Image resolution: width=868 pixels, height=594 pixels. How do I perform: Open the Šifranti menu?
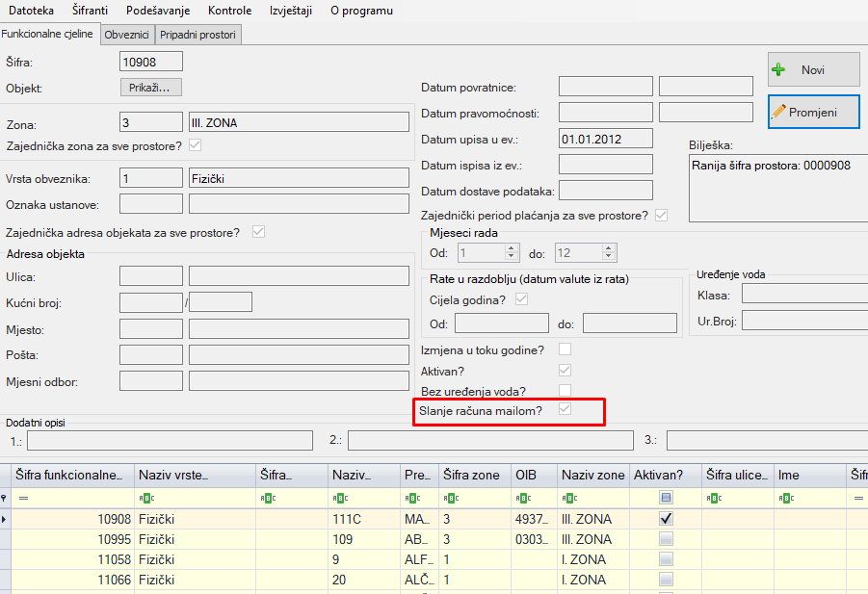coord(91,11)
